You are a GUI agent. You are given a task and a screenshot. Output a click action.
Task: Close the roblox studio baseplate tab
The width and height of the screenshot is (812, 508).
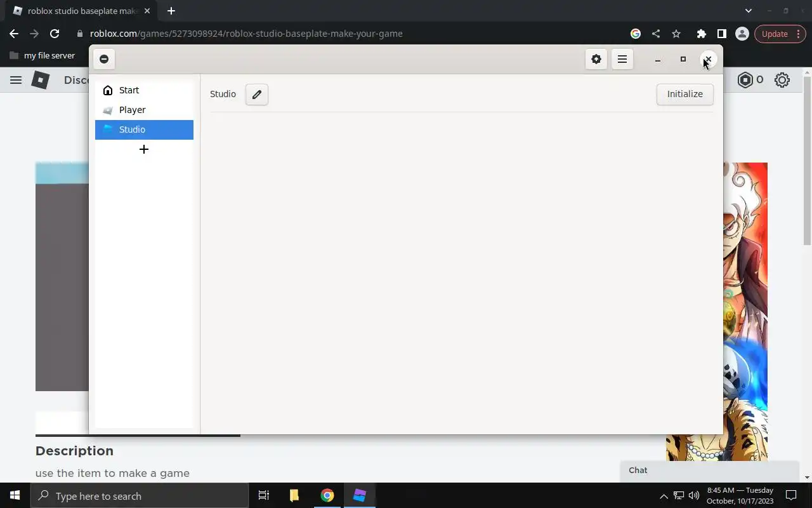pos(147,11)
